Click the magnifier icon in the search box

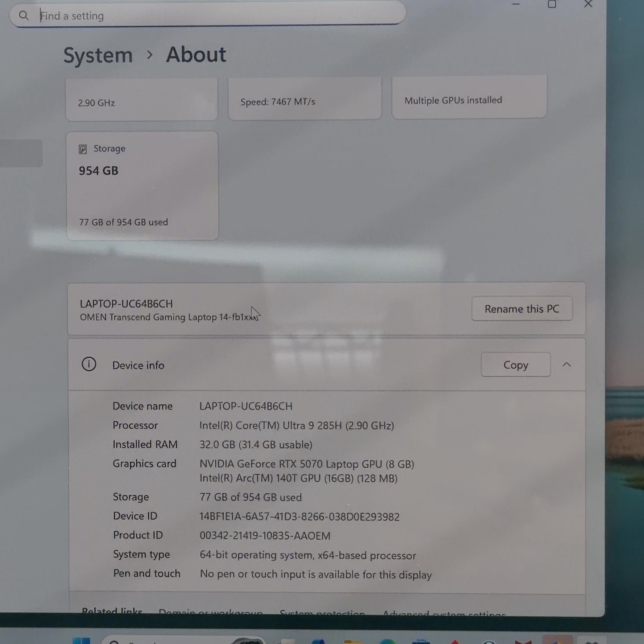click(24, 16)
